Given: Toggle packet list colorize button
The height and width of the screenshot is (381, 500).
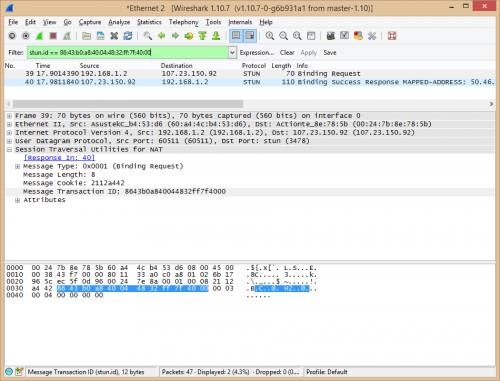Looking at the screenshot, I should [236, 36].
